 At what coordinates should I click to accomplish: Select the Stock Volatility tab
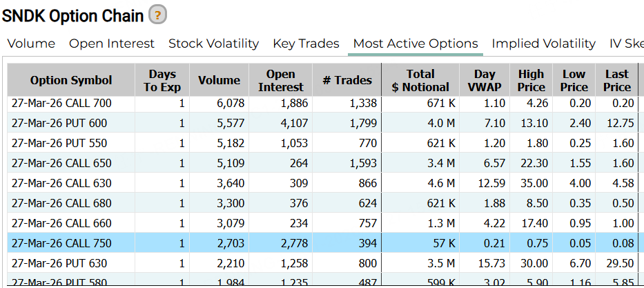[x=213, y=44]
